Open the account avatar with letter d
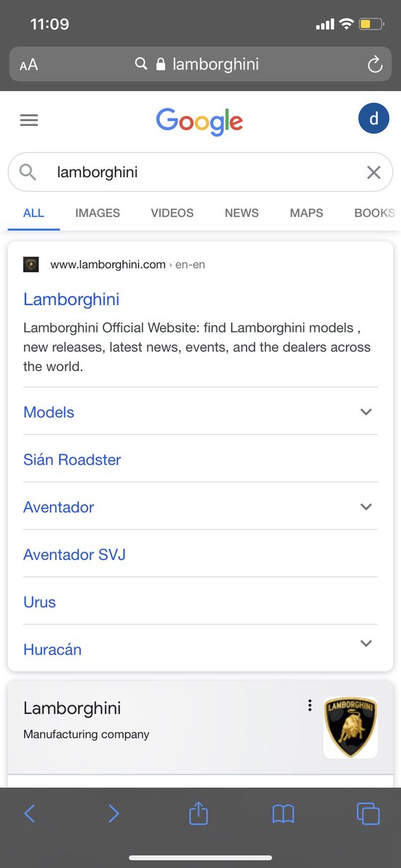Viewport: 401px width, 868px height. (x=373, y=119)
